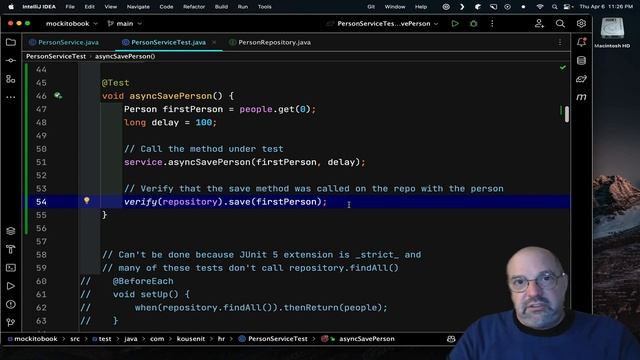Open the Git tool window icon

tap(11, 322)
